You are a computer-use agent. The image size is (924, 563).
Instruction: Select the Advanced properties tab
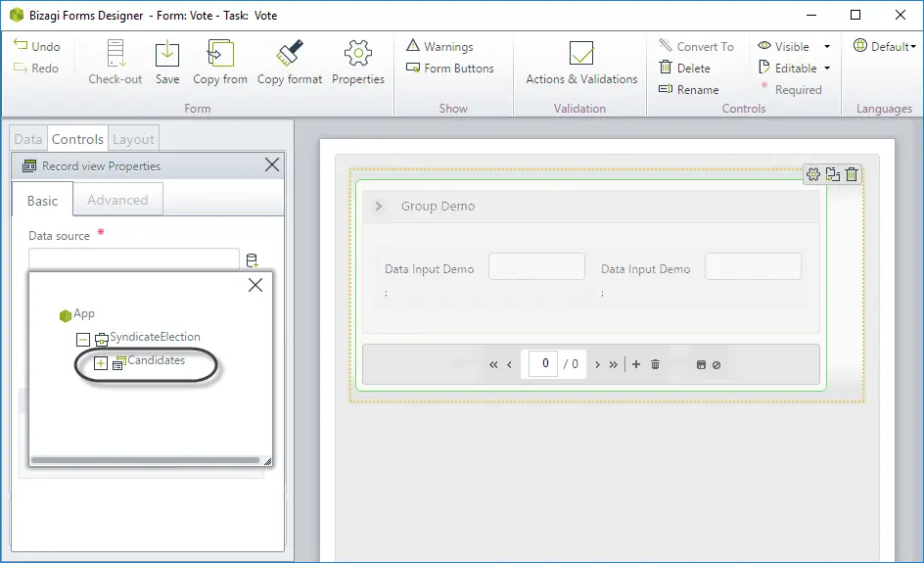point(117,200)
